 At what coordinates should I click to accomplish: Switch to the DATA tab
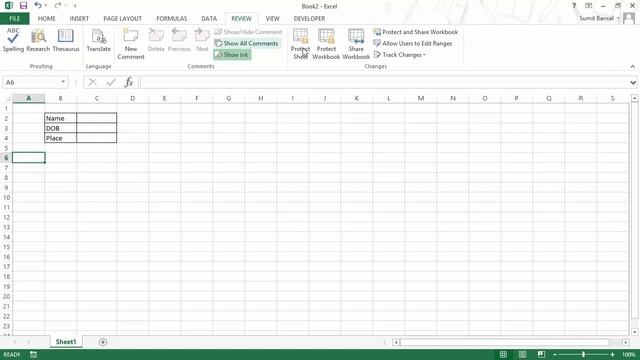tap(209, 19)
